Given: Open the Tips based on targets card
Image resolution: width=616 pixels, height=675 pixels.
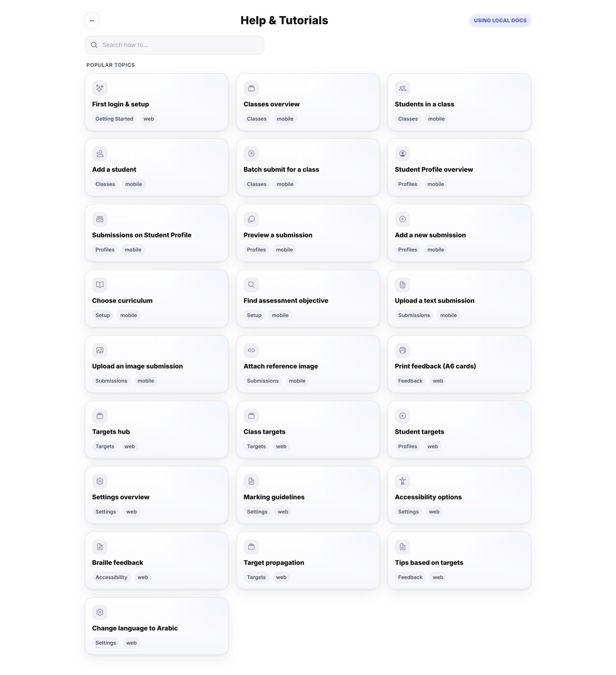Looking at the screenshot, I should point(459,561).
